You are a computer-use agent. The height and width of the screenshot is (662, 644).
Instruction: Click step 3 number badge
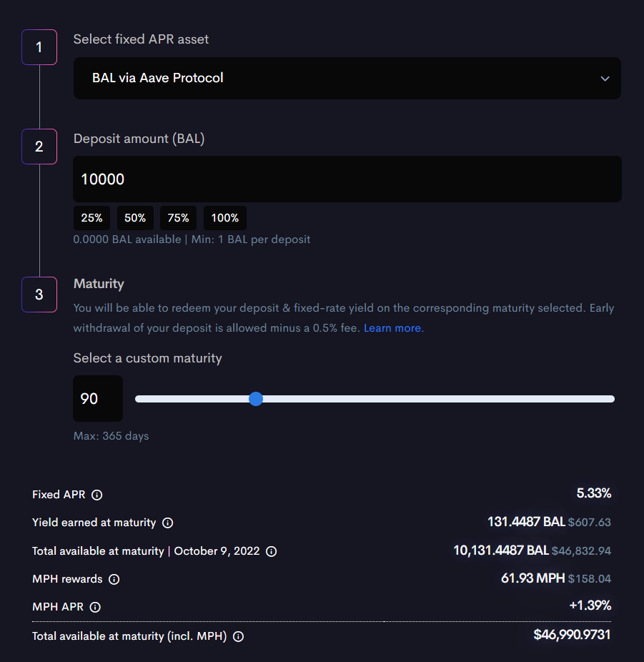coord(39,295)
